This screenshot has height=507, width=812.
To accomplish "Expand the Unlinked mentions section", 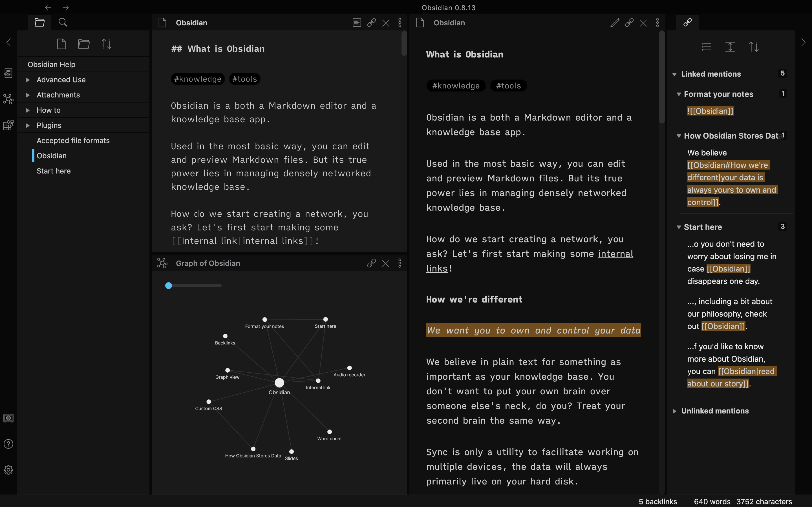I will [x=675, y=411].
